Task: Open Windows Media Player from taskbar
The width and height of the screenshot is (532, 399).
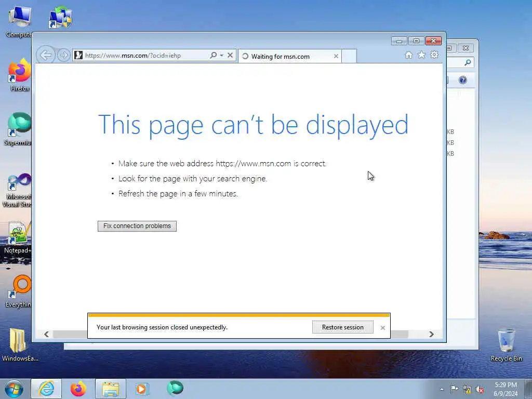Action: click(x=142, y=389)
